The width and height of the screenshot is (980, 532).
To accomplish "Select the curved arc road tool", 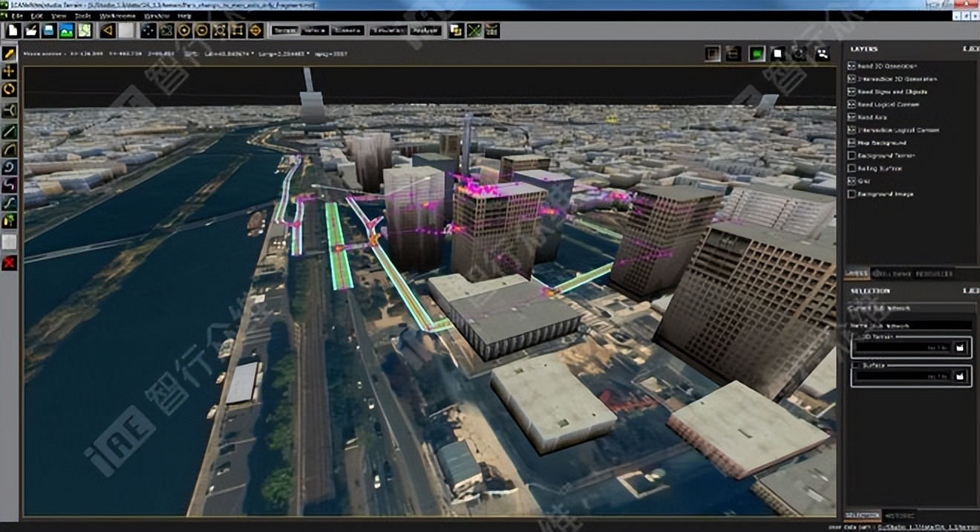I will point(10,149).
